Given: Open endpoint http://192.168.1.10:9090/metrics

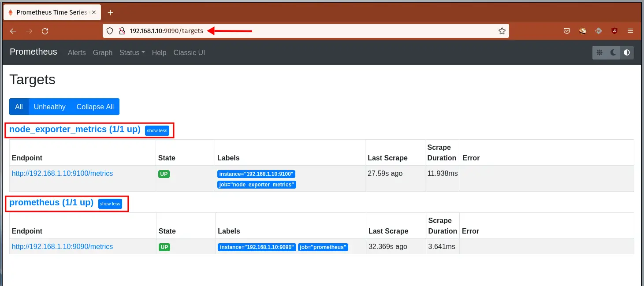Looking at the screenshot, I should 62,247.
